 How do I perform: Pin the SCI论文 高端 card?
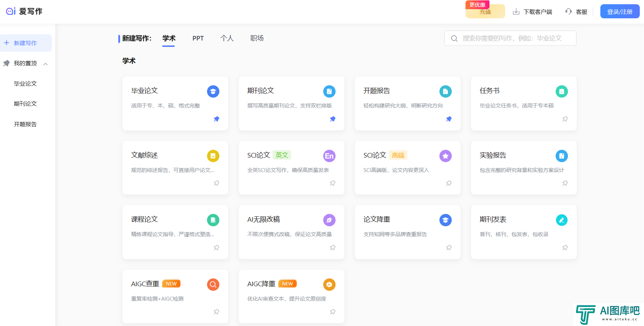click(449, 183)
